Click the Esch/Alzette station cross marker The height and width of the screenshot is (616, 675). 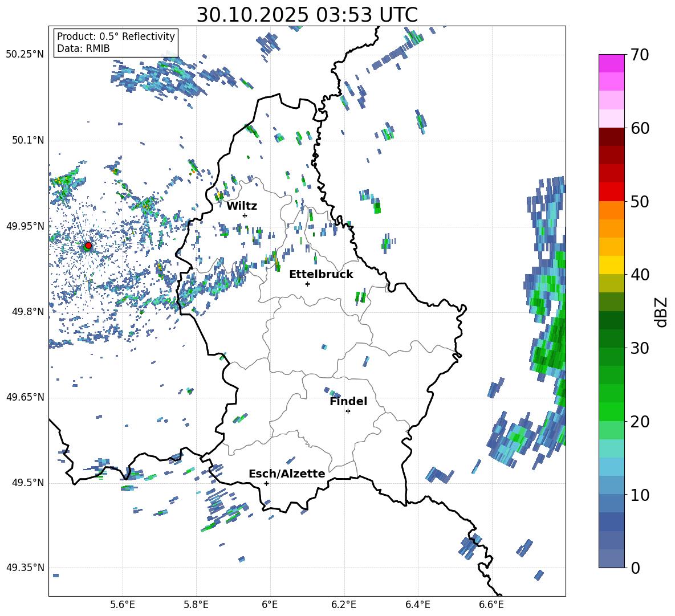coord(266,483)
